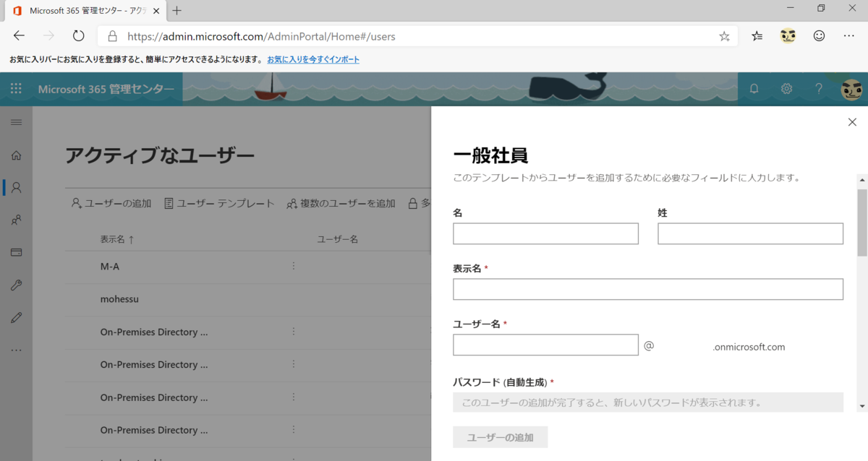Add page to favorites star icon
Screen dimensions: 868x461
tap(724, 36)
